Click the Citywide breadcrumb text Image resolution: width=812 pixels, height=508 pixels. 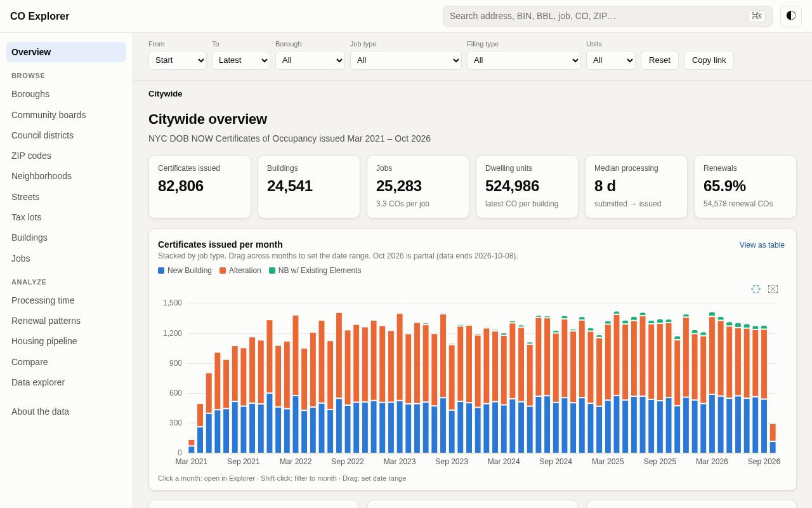[x=166, y=94]
